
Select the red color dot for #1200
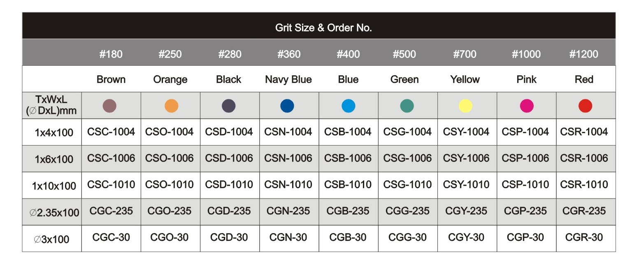(585, 106)
